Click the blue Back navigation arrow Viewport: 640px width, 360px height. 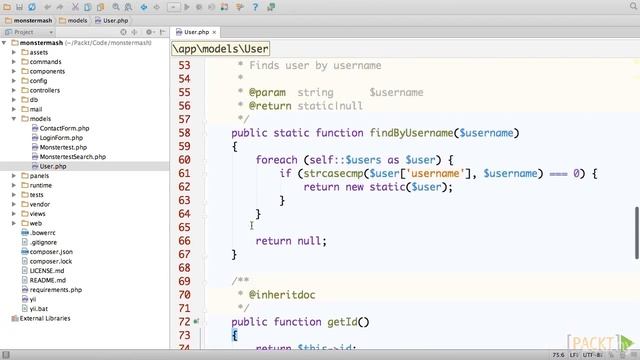coord(144,7)
